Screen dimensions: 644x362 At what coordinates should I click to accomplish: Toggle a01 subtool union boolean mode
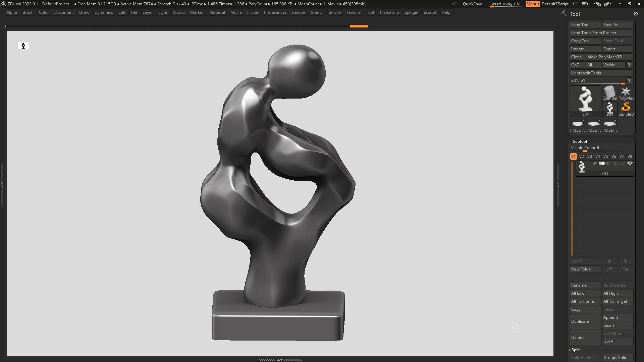[602, 164]
